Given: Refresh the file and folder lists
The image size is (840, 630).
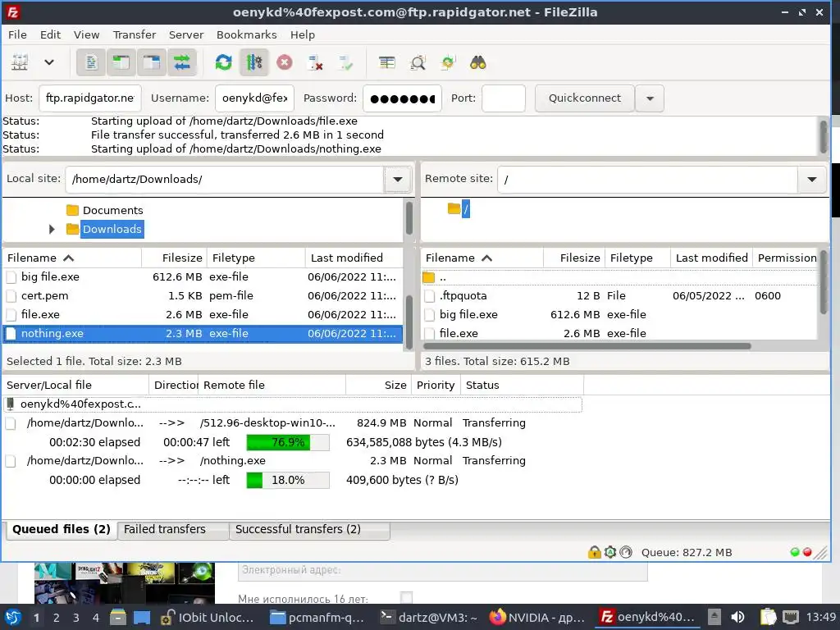Looking at the screenshot, I should pyautogui.click(x=223, y=62).
